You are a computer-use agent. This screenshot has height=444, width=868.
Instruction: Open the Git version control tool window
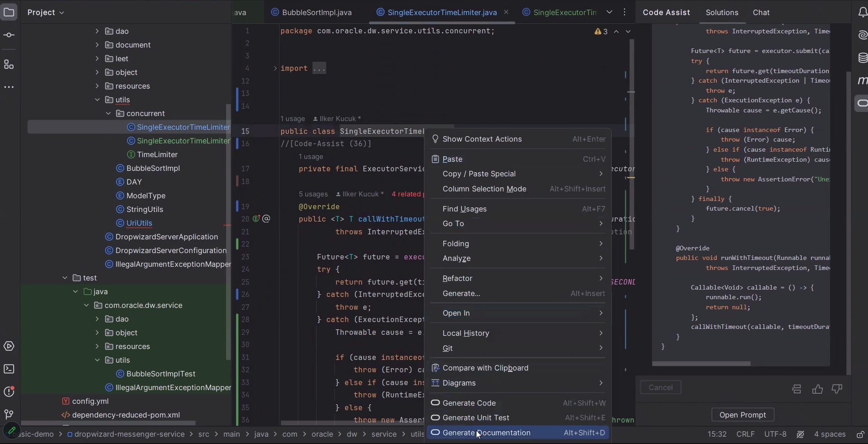point(9,414)
